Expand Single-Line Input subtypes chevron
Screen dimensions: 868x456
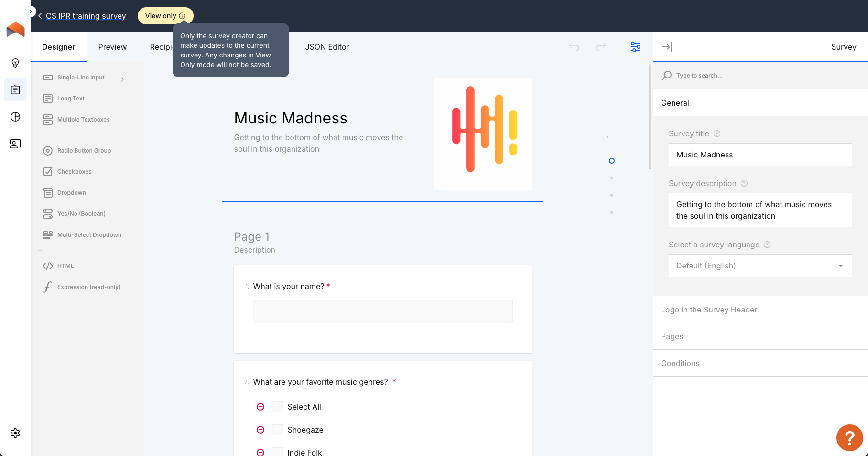point(122,79)
